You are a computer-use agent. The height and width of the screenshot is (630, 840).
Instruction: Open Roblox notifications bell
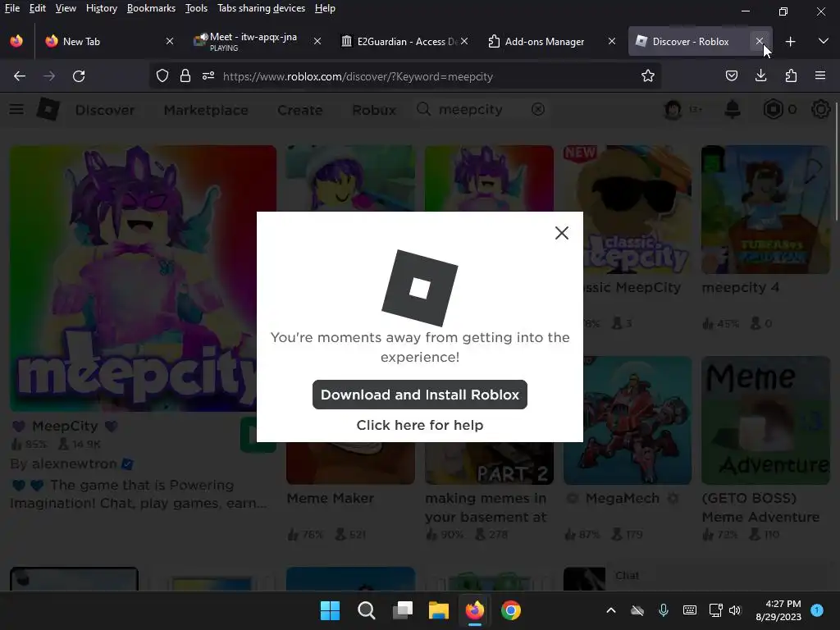[733, 110]
